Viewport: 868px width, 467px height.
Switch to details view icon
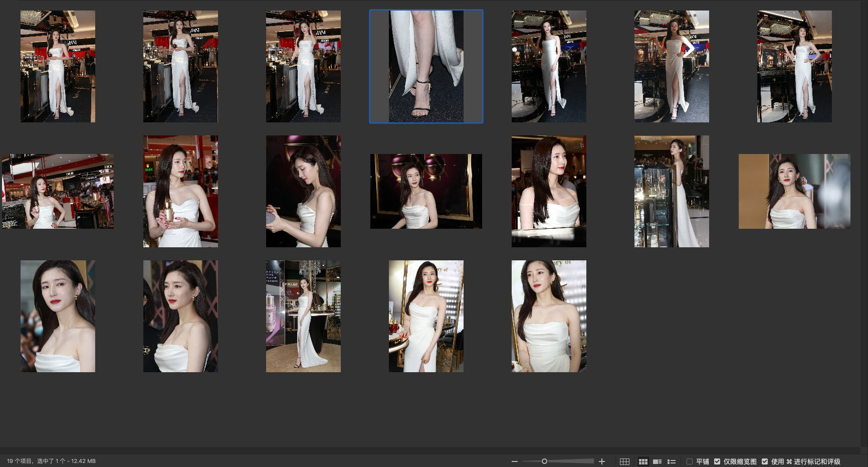pos(657,461)
